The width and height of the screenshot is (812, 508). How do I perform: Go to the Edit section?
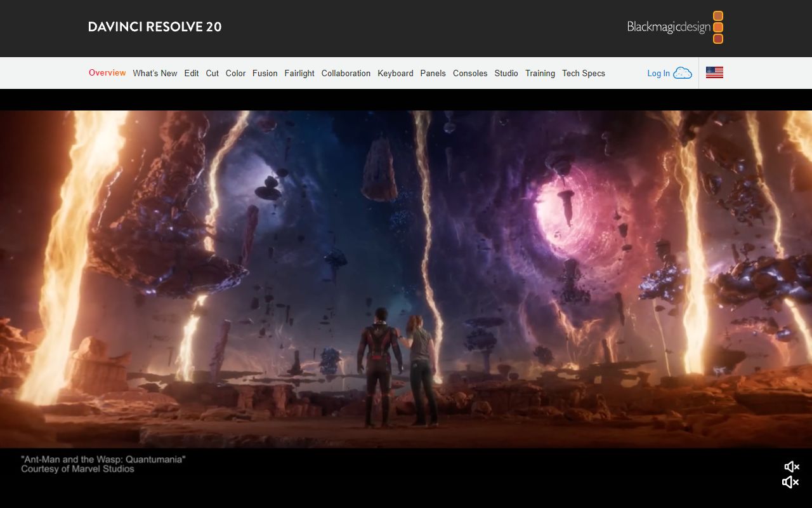tap(191, 73)
